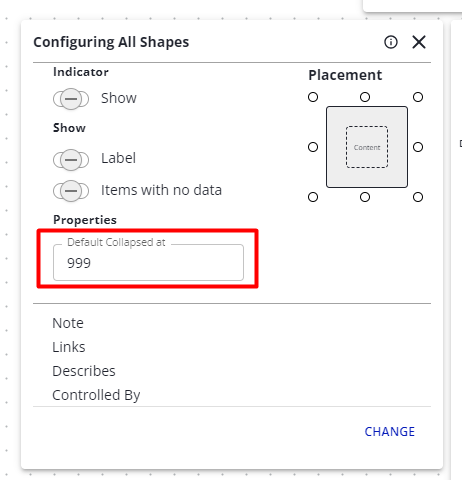The height and width of the screenshot is (480, 462).
Task: Click the Content box in placement preview
Action: 367,147
